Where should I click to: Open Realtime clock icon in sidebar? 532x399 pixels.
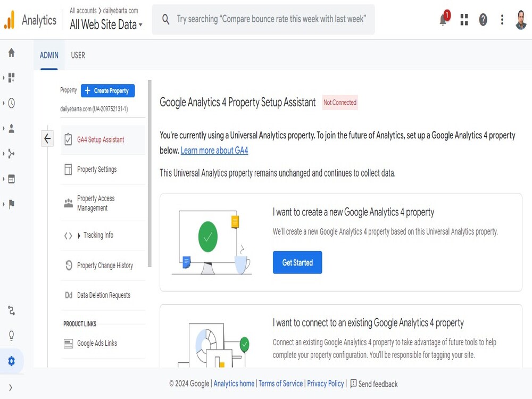pyautogui.click(x=11, y=103)
